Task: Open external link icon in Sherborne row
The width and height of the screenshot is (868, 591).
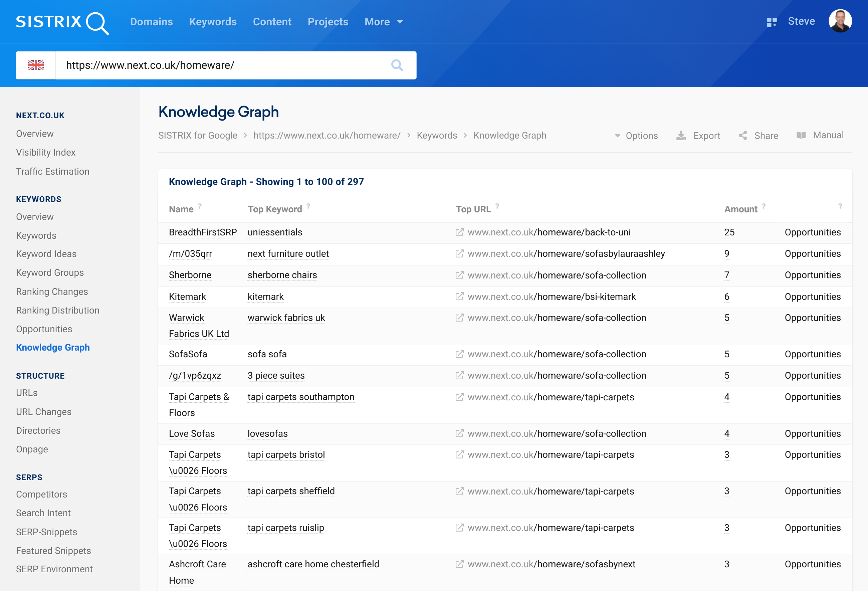Action: coord(459,275)
